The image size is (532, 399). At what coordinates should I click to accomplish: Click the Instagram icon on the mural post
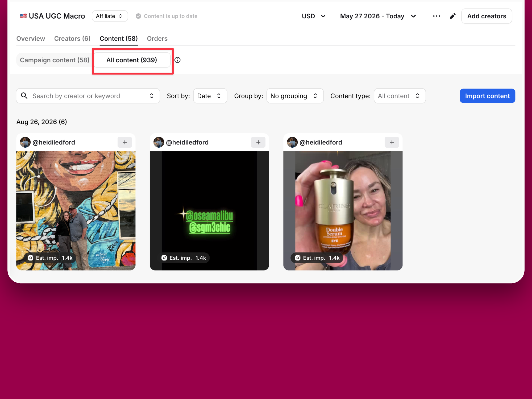tap(31, 258)
